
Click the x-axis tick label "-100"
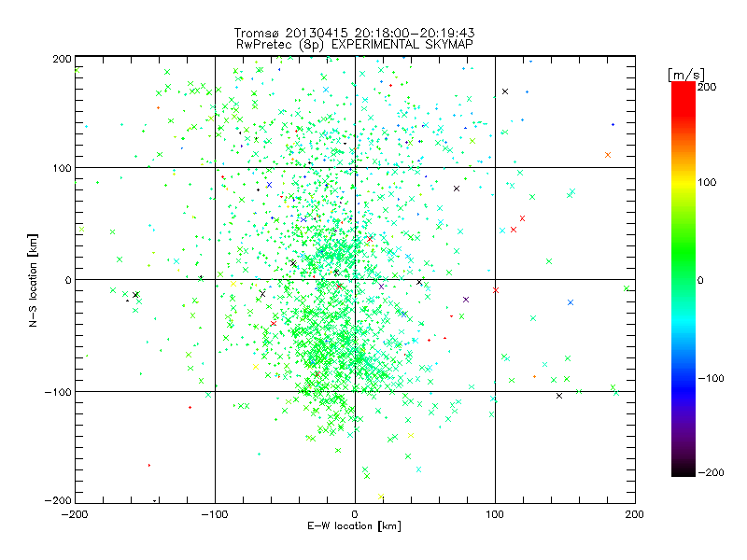[215, 514]
